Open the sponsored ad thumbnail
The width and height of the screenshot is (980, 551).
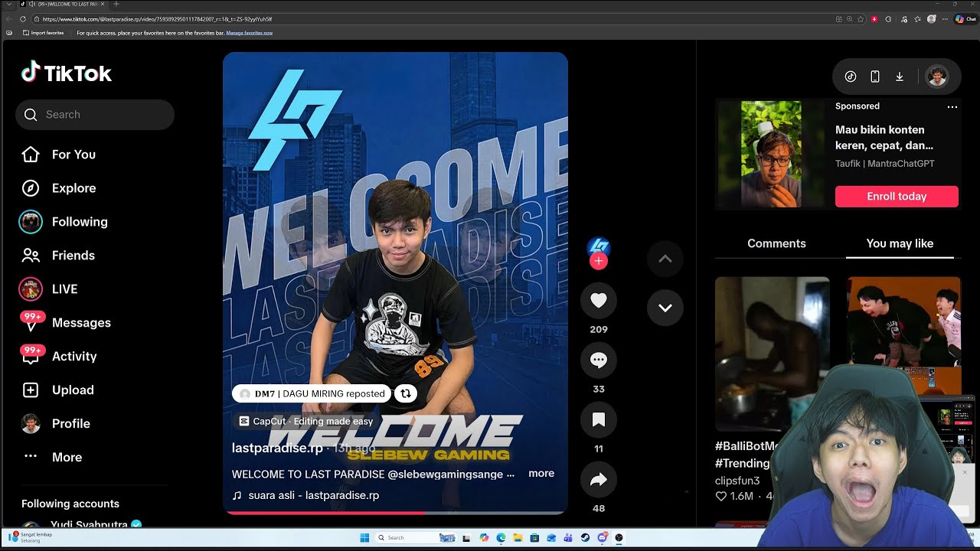click(771, 154)
